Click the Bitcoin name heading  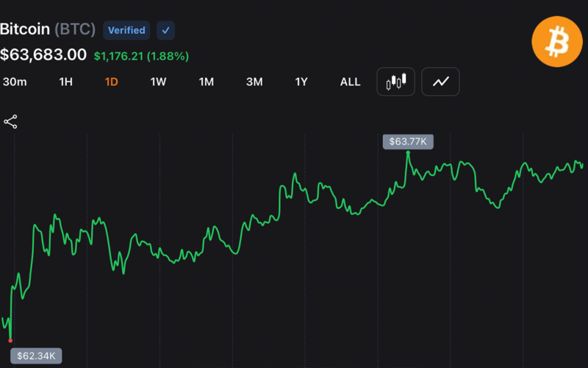tap(25, 29)
